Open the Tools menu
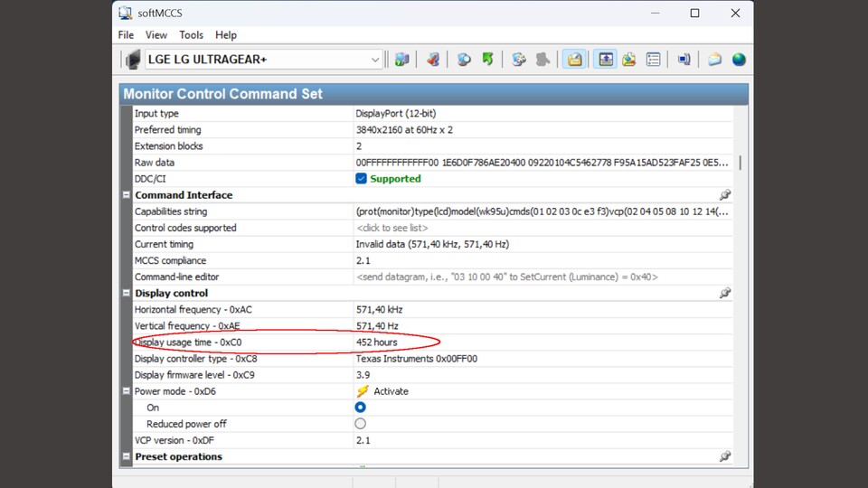Image resolution: width=868 pixels, height=488 pixels. click(191, 35)
